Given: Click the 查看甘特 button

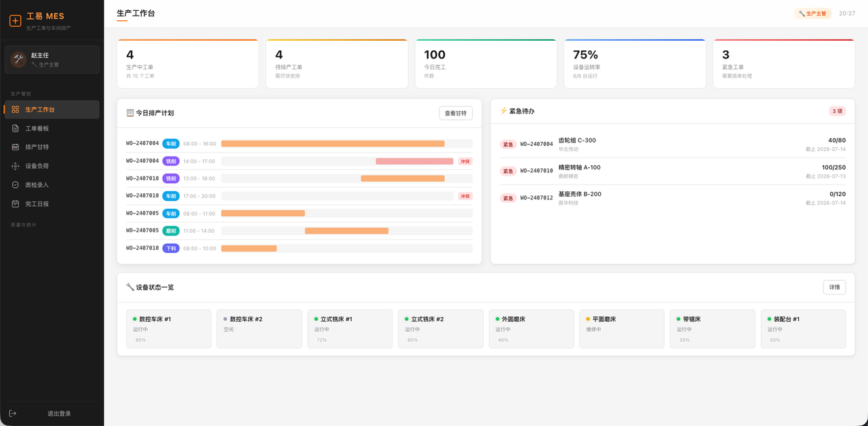Looking at the screenshot, I should pos(456,113).
